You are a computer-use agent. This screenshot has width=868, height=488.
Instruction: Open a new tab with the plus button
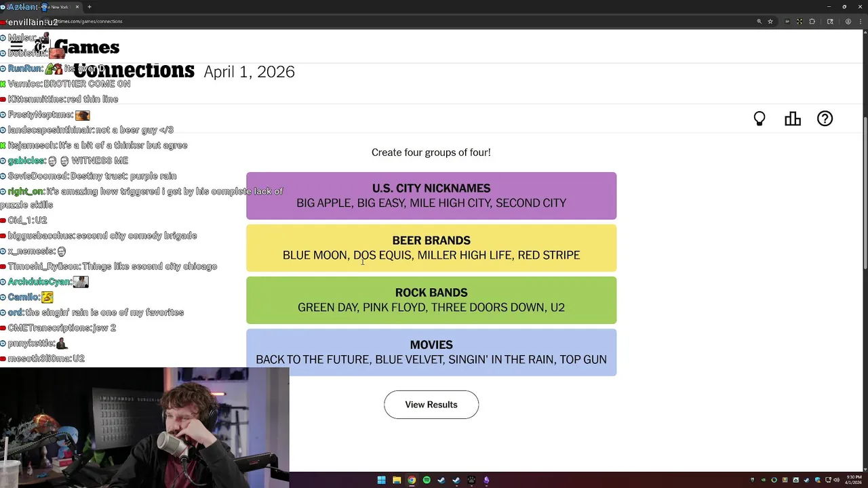tap(89, 7)
